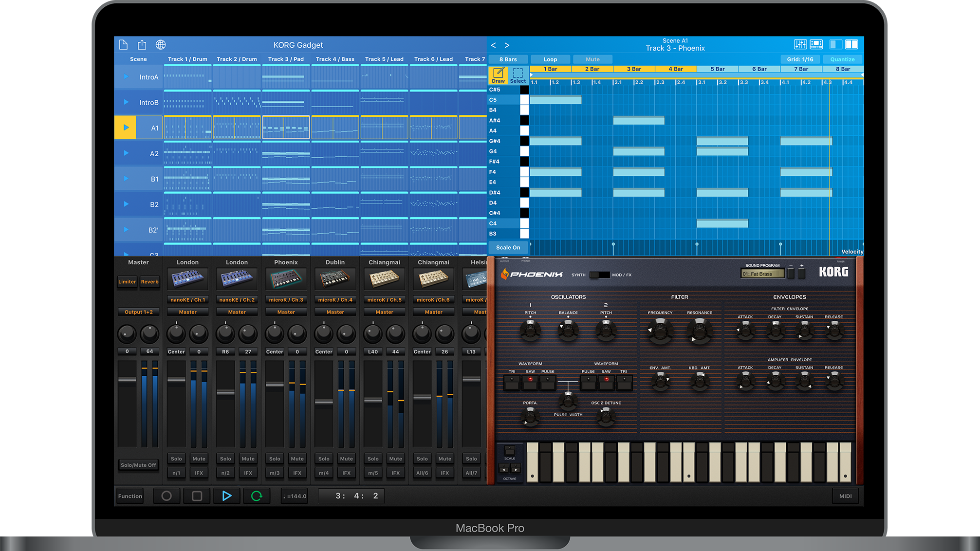Choose the Select marquee tool

518,75
